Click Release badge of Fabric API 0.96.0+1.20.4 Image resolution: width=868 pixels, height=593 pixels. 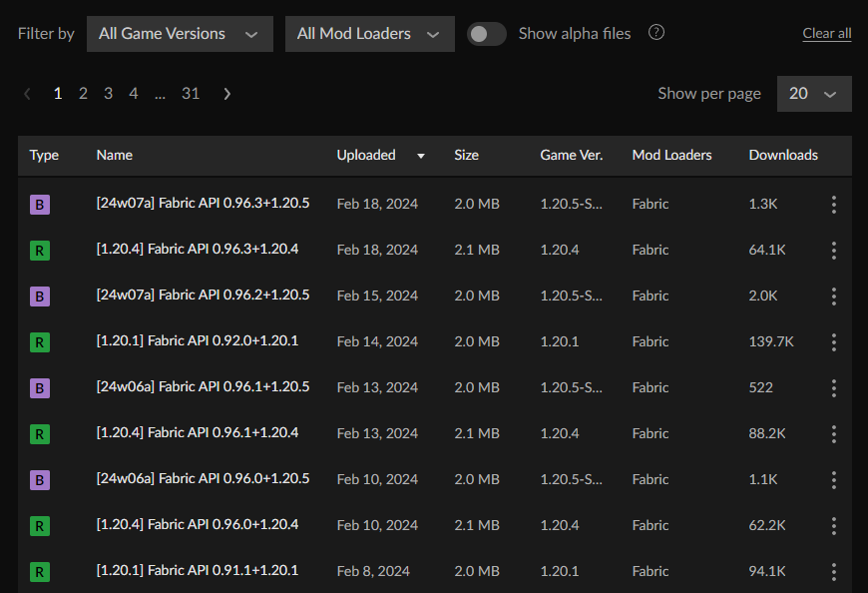tap(40, 526)
